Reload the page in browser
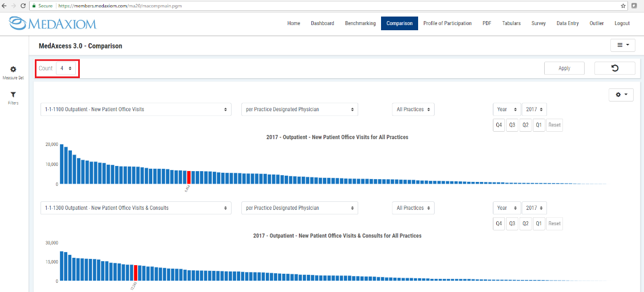Viewport: 644px width, 292px height. [22, 5]
